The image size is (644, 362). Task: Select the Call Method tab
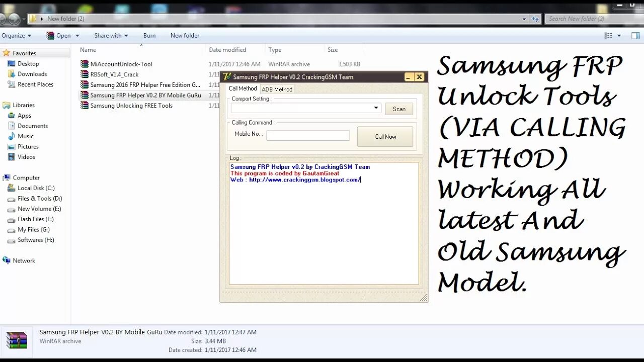tap(243, 88)
